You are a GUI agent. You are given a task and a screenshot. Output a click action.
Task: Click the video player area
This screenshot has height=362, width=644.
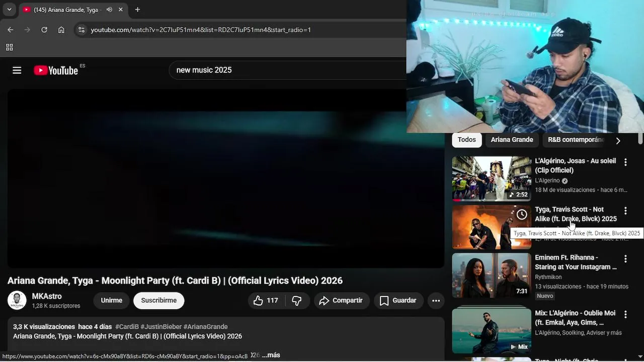pyautogui.click(x=225, y=178)
